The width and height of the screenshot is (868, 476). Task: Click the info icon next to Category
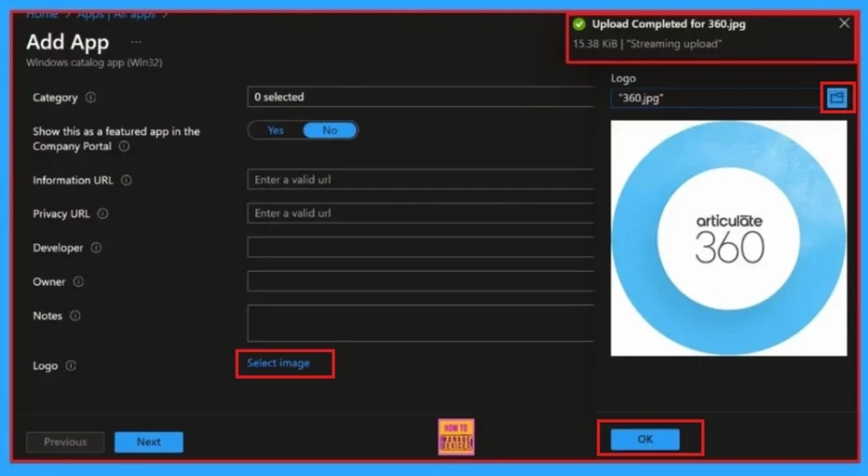coord(90,98)
